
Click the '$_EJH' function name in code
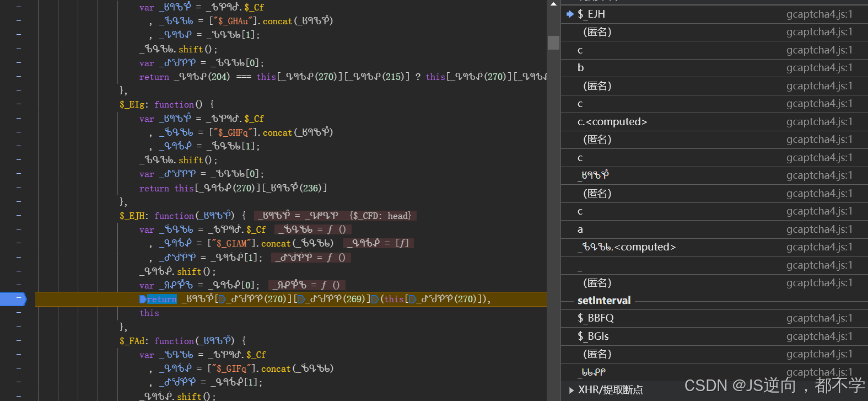click(x=132, y=216)
